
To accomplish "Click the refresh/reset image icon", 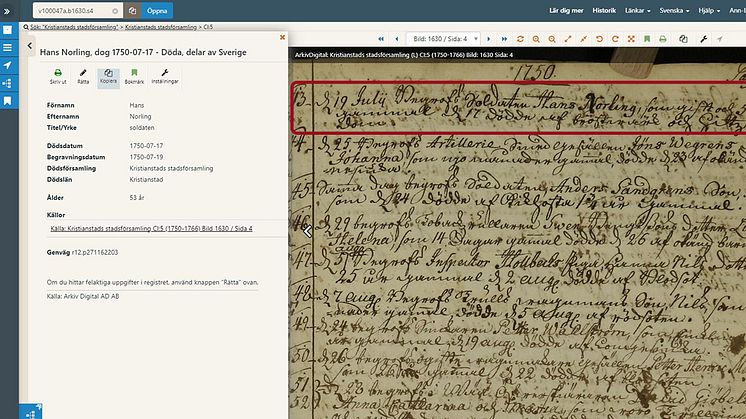I will [x=520, y=39].
